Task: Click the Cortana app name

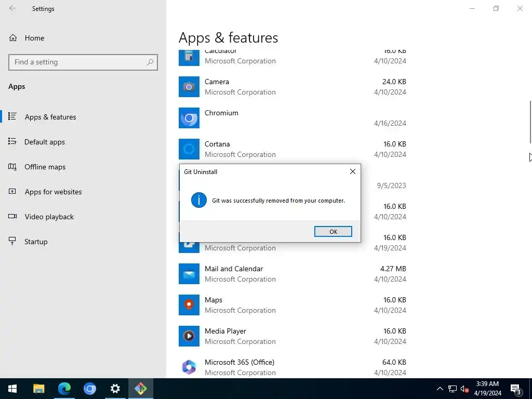Action: [217, 144]
